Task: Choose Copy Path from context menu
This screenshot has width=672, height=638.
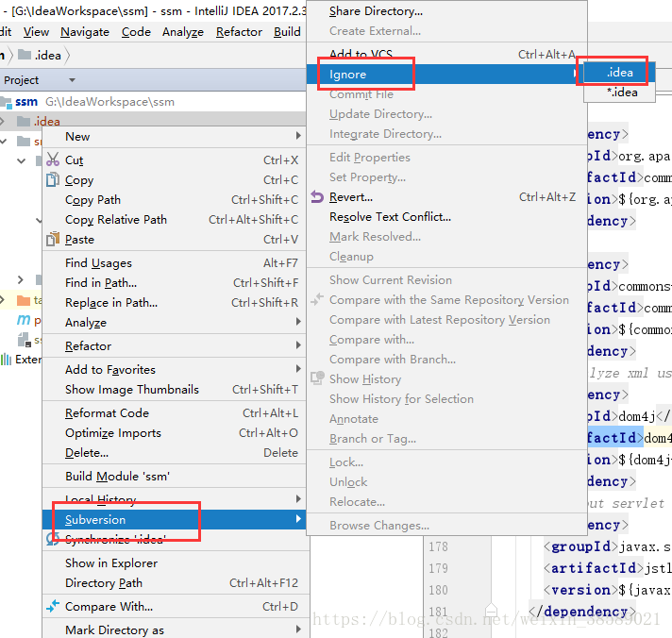Action: [x=174, y=200]
